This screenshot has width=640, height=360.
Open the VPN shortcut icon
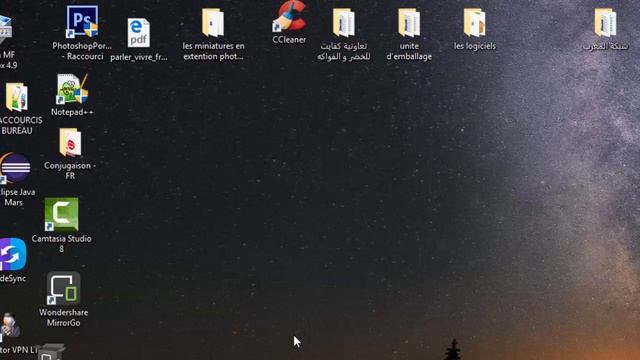tap(10, 327)
